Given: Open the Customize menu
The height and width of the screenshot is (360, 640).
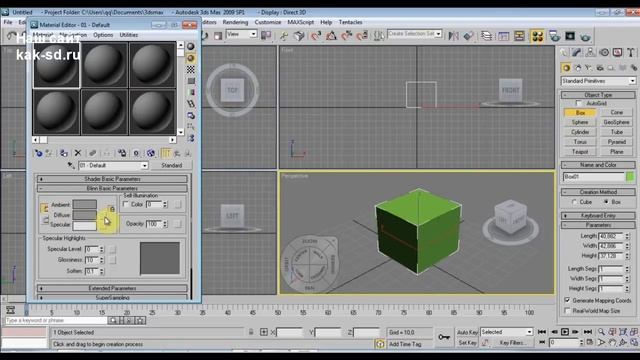Looking at the screenshot, I should click(x=268, y=22).
